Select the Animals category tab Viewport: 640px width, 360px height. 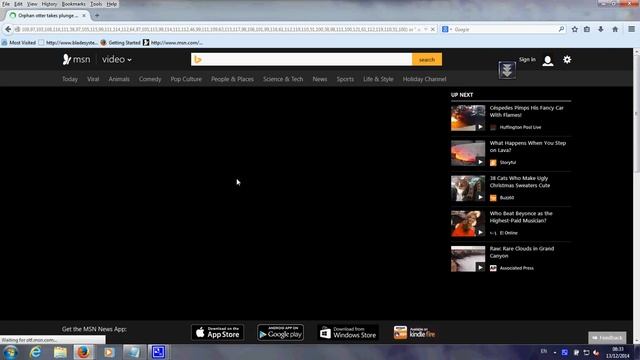point(119,79)
